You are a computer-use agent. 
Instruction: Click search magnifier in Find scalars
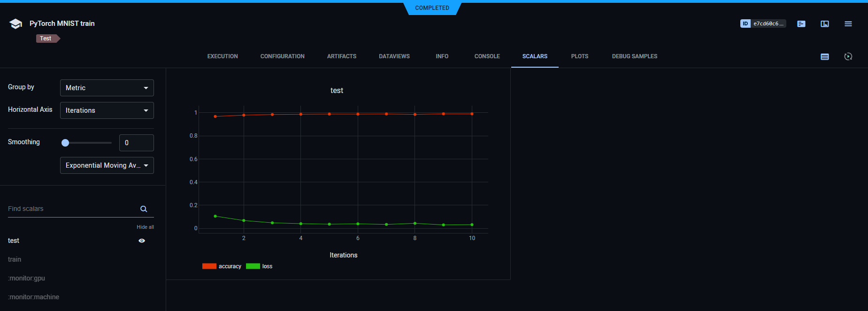[x=144, y=209]
